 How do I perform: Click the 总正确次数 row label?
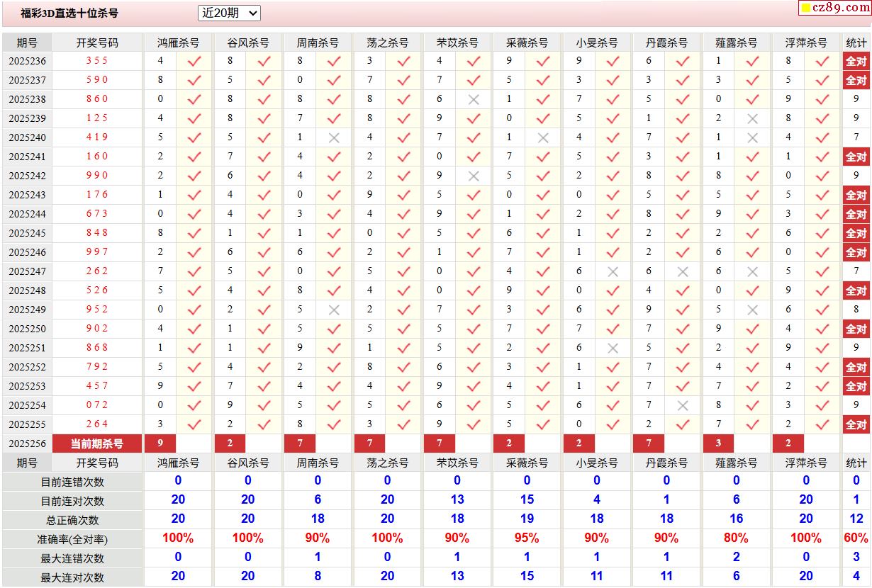pyautogui.click(x=72, y=520)
